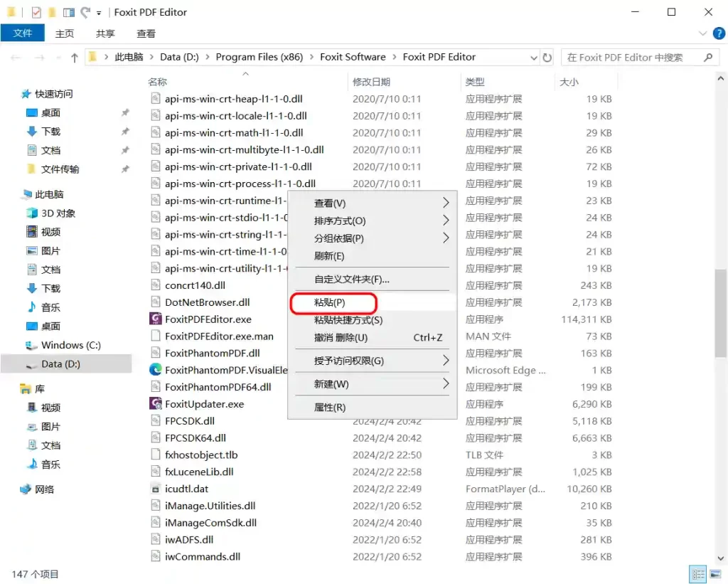728x584 pixels.
Task: Open Windows (C:) drive in the sidebar
Action: (70, 345)
